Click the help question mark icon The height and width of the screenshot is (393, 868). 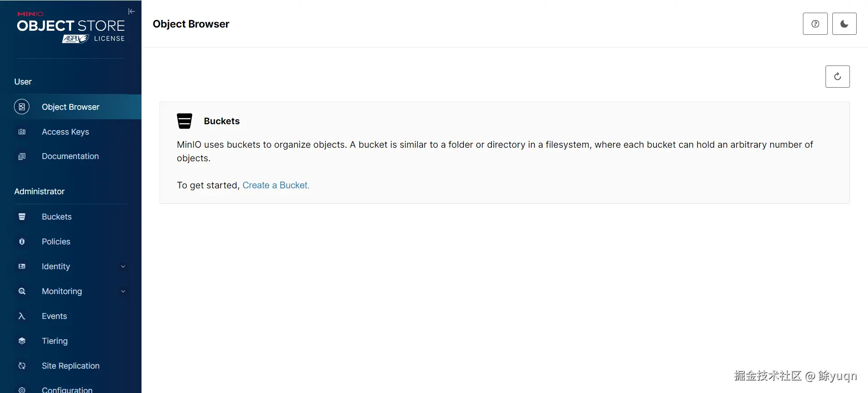click(x=815, y=24)
